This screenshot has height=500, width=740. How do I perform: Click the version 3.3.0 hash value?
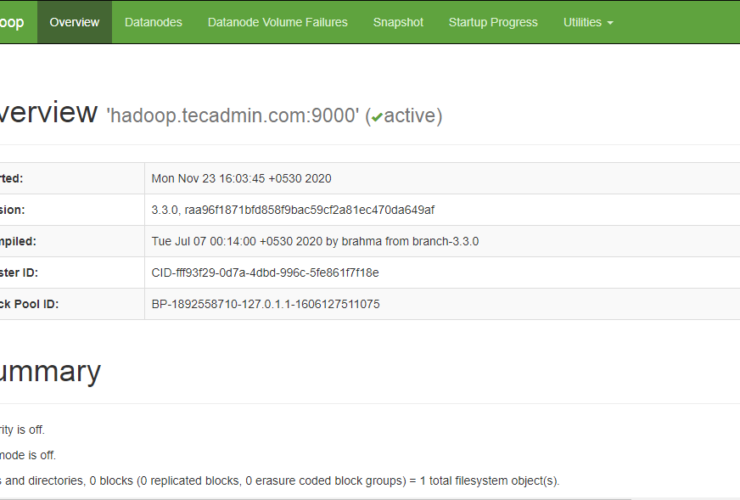click(x=292, y=210)
